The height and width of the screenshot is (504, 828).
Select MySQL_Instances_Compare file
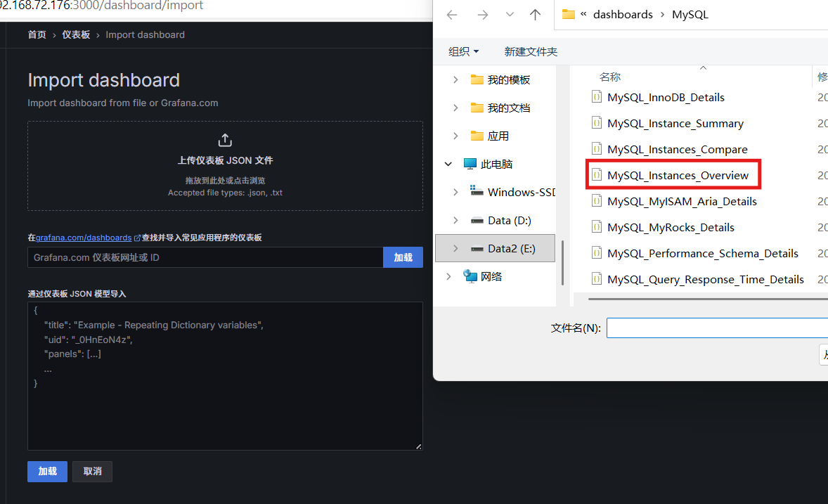[x=677, y=149]
